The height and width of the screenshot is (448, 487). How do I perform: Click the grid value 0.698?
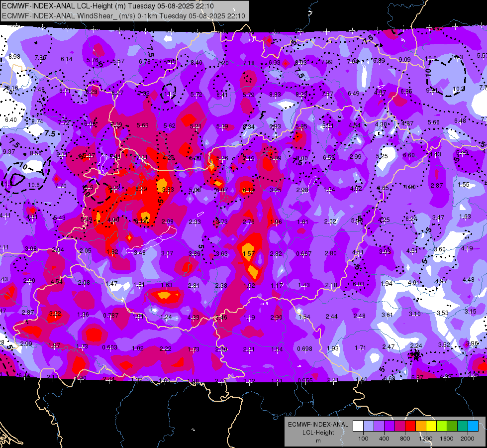[304, 349]
